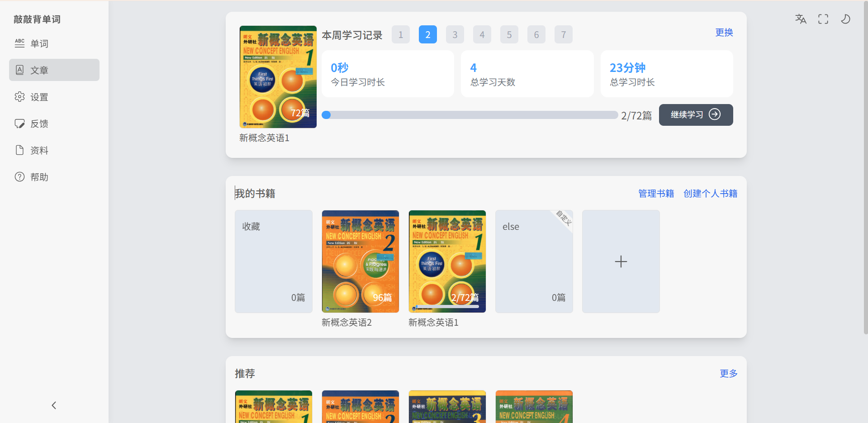Select day 3 in weekly record
868x423 pixels.
click(455, 34)
